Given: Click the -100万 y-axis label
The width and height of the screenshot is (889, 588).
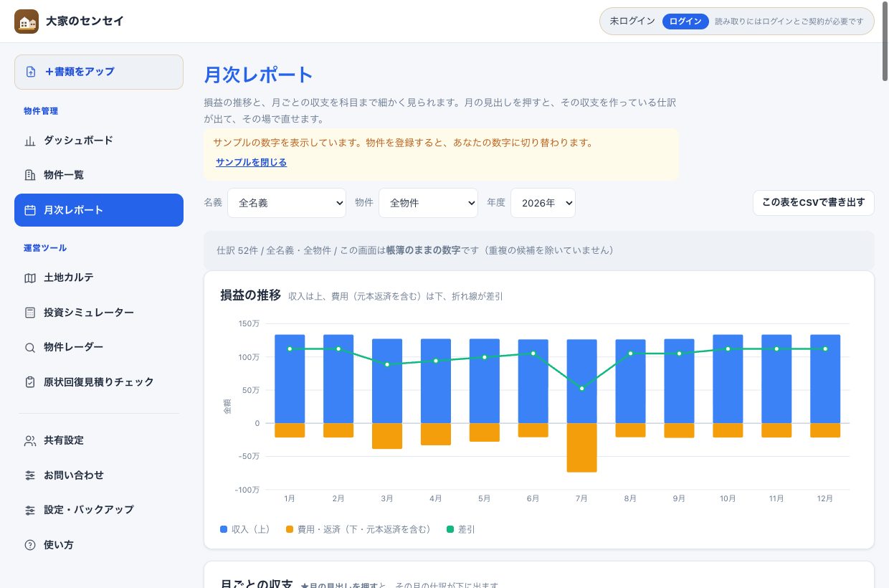Looking at the screenshot, I should 248,490.
